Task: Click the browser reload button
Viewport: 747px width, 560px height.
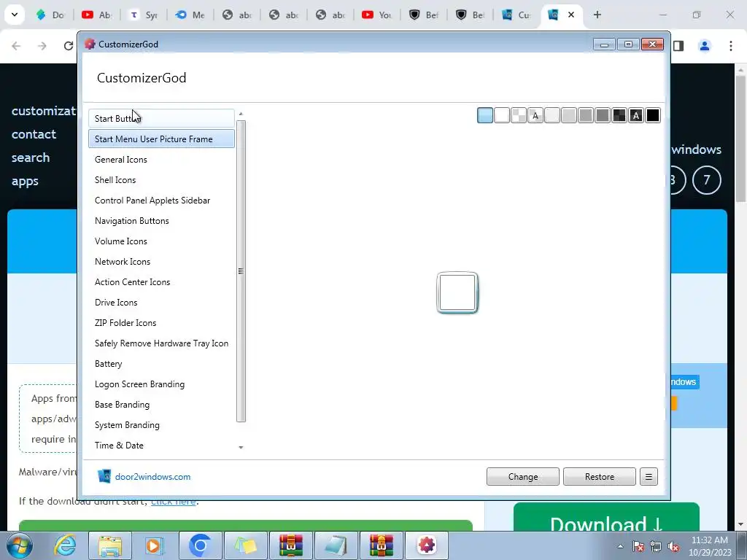Action: [x=68, y=46]
